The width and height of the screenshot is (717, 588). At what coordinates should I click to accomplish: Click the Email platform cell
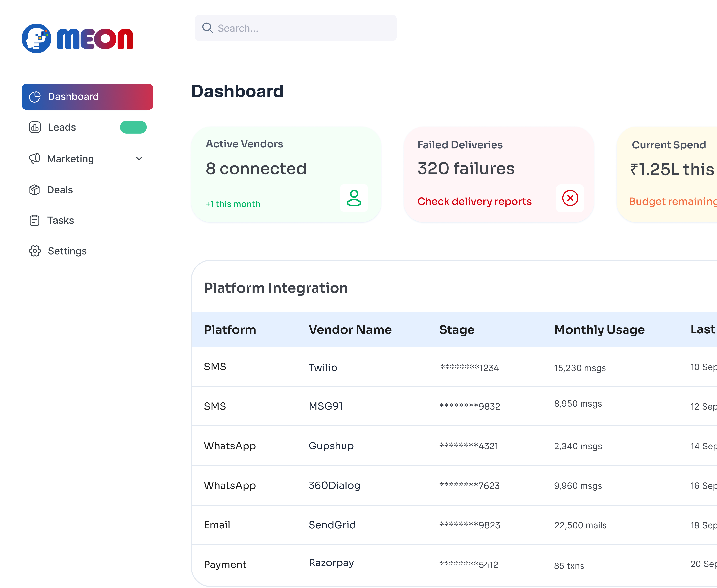point(217,525)
